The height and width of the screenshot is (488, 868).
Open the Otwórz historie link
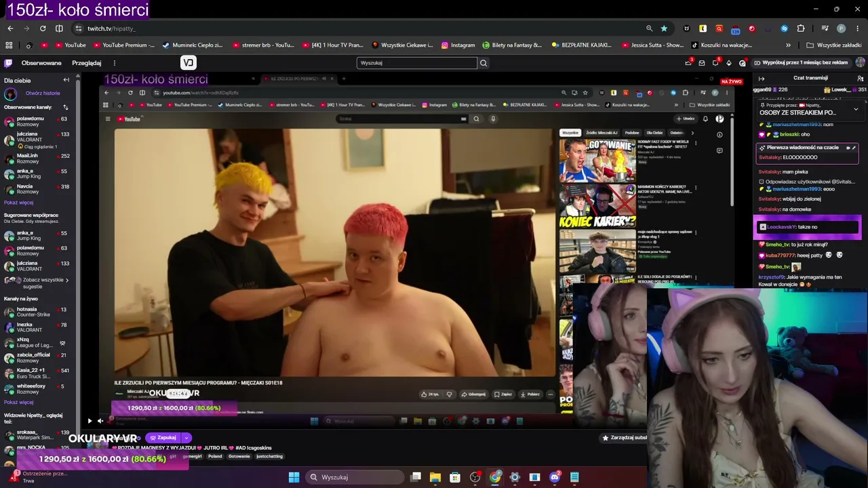click(43, 93)
